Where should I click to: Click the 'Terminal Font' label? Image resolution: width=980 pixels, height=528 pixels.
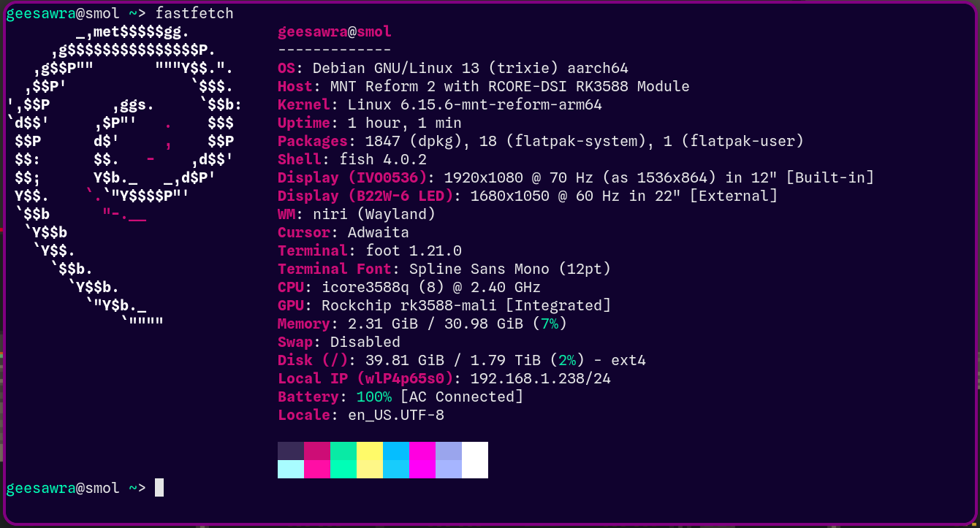click(335, 269)
